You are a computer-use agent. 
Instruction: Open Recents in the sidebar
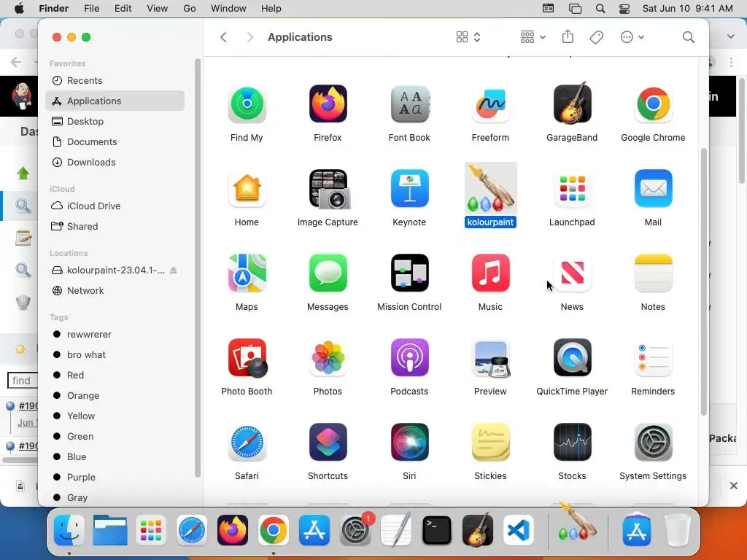tap(115, 80)
